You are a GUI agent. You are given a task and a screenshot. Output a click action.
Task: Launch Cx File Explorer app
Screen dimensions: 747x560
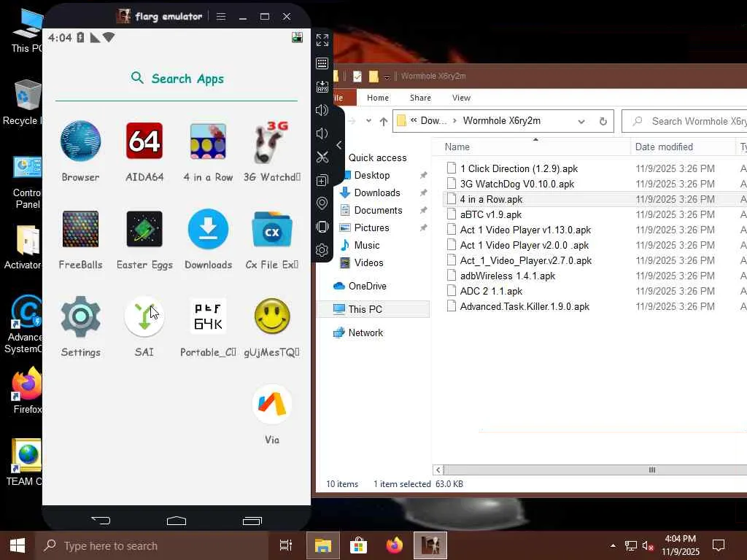[x=271, y=229]
